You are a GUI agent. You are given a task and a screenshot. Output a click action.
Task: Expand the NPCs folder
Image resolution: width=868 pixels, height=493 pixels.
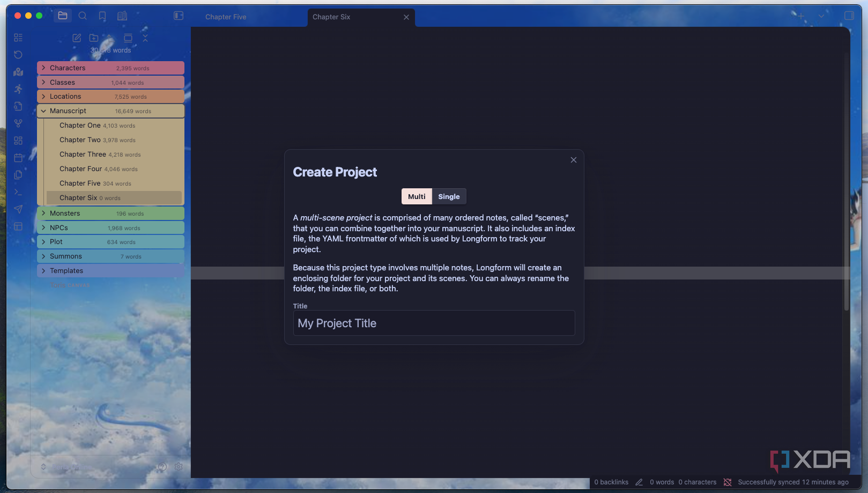click(110, 228)
